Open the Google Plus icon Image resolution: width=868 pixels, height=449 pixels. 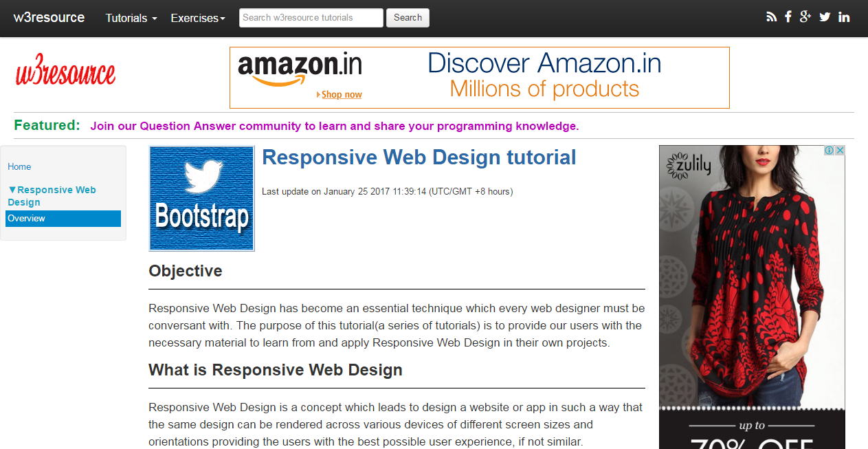(x=806, y=17)
